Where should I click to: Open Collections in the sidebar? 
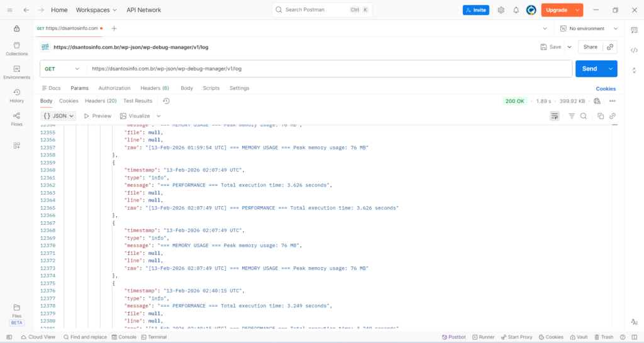tap(16, 49)
